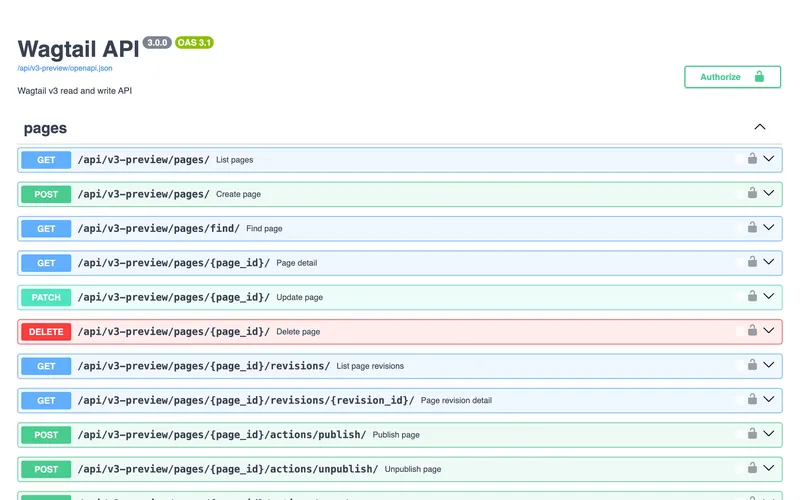Click the Wagtail API title
Viewport: 800px width, 500px height.
[x=79, y=49]
